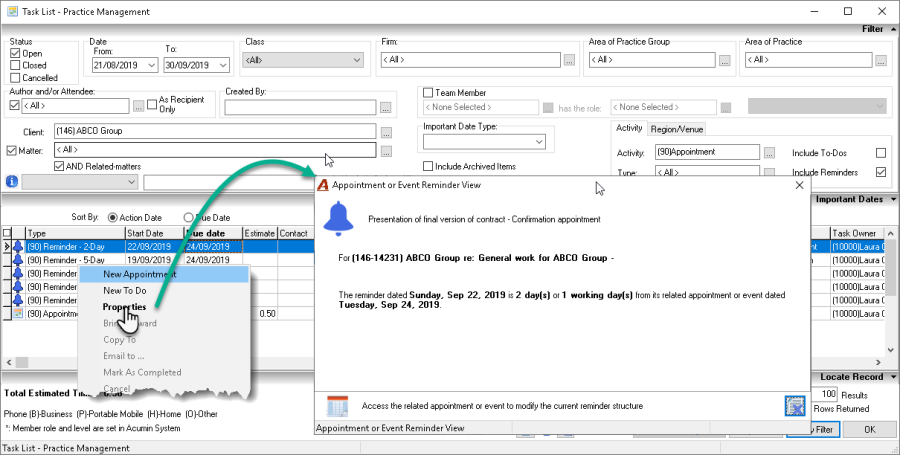Choose New Appointment from context menu

pyautogui.click(x=164, y=274)
